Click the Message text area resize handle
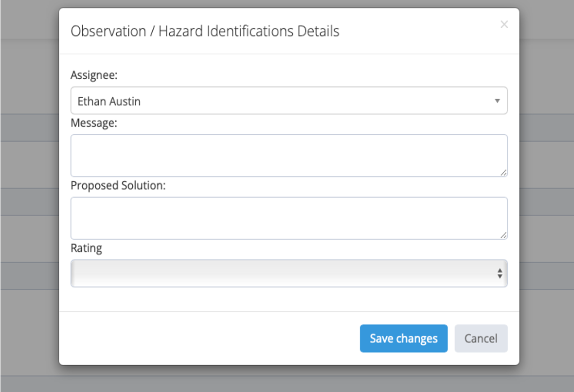 [x=504, y=173]
